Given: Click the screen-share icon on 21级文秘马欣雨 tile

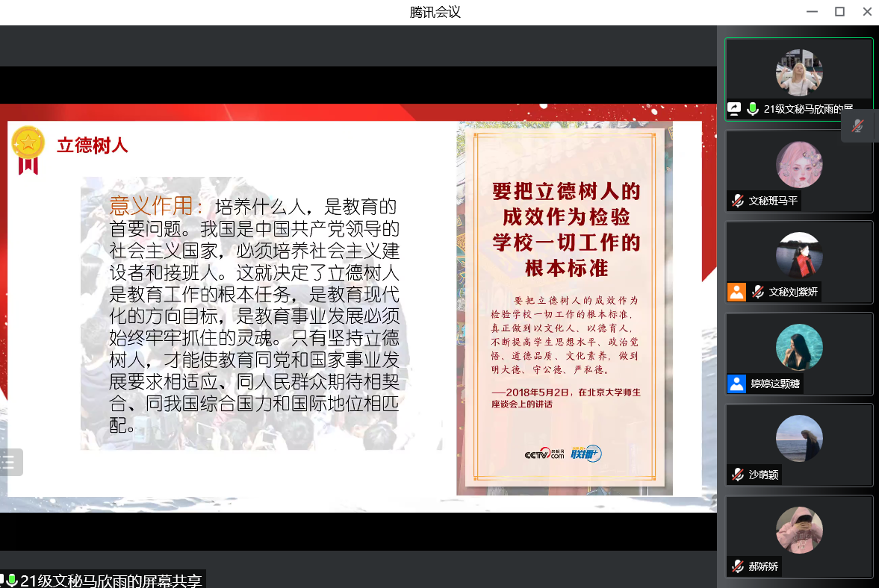Looking at the screenshot, I should [x=734, y=109].
